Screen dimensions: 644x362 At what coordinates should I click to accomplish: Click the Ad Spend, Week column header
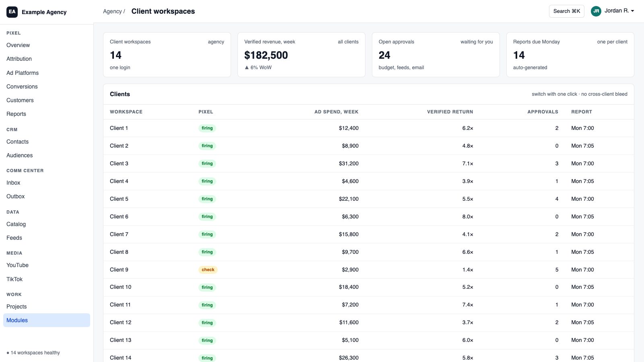pos(336,112)
